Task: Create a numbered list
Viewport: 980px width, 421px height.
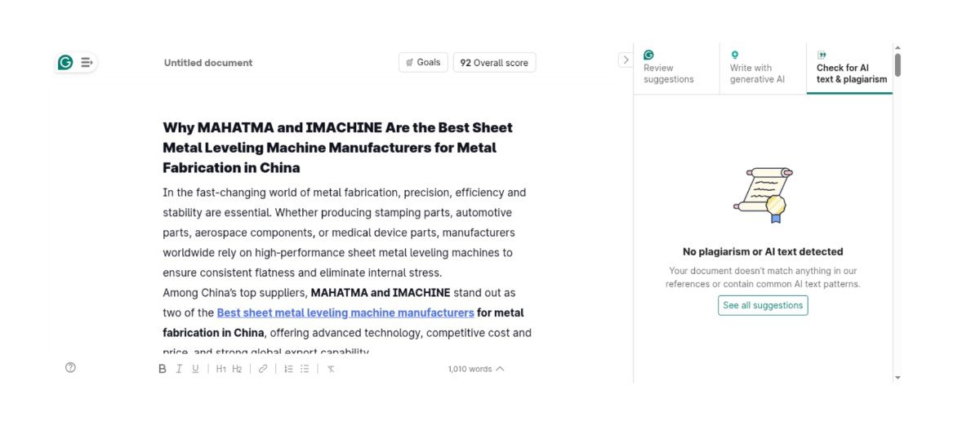Action: [288, 369]
